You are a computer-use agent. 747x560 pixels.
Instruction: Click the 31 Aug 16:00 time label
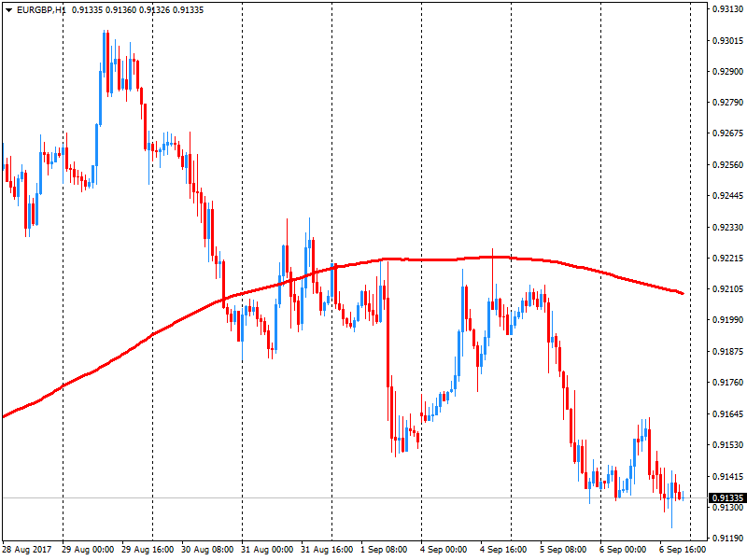pyautogui.click(x=327, y=550)
